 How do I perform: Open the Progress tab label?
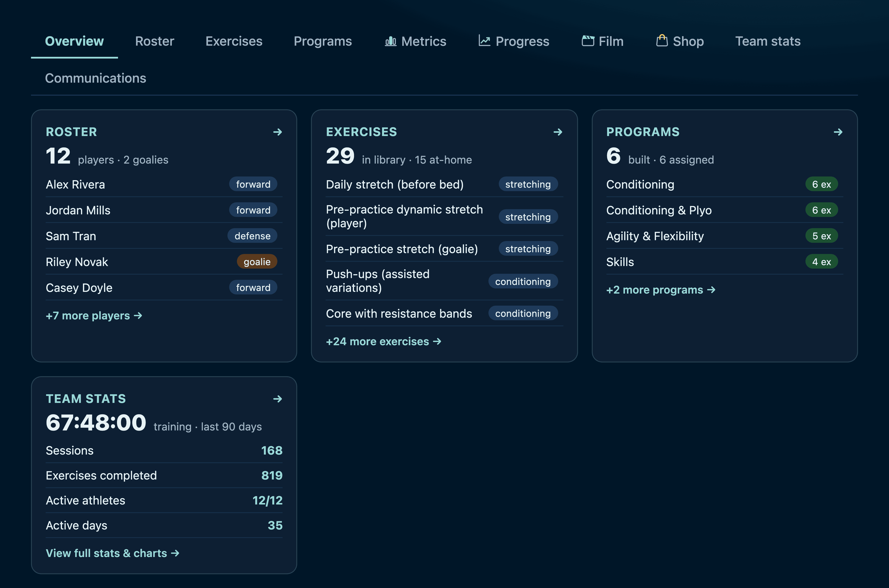coord(522,41)
